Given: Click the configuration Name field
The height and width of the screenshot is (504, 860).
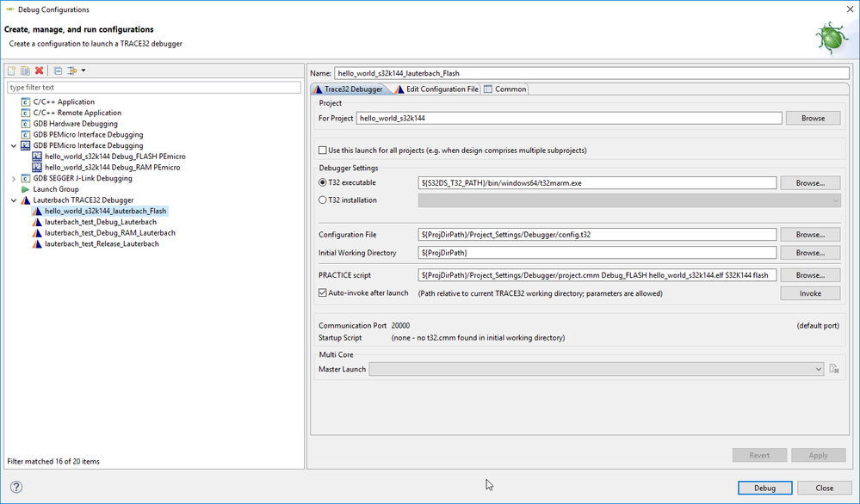Looking at the screenshot, I should (591, 73).
